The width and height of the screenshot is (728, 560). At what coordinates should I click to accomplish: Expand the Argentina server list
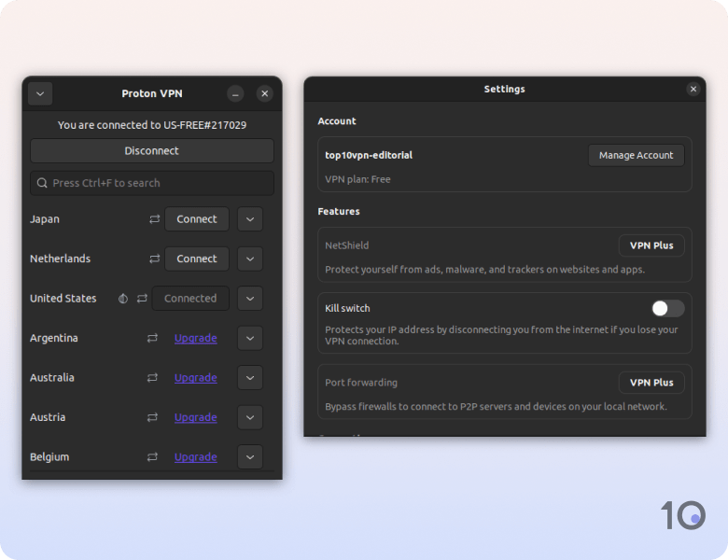click(x=250, y=338)
